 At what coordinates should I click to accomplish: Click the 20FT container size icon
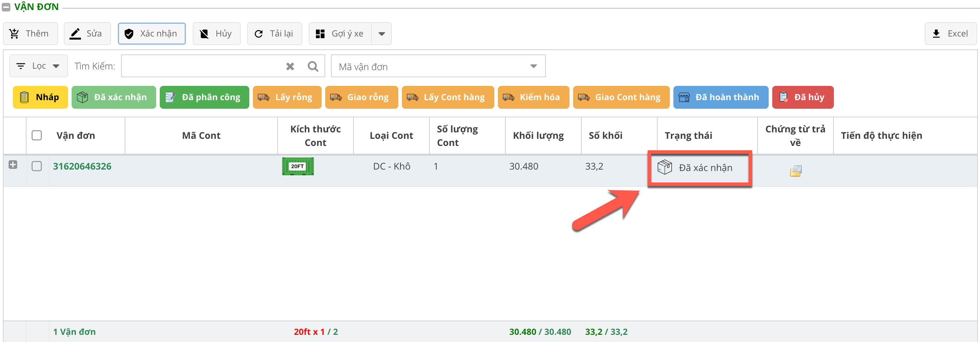click(298, 166)
